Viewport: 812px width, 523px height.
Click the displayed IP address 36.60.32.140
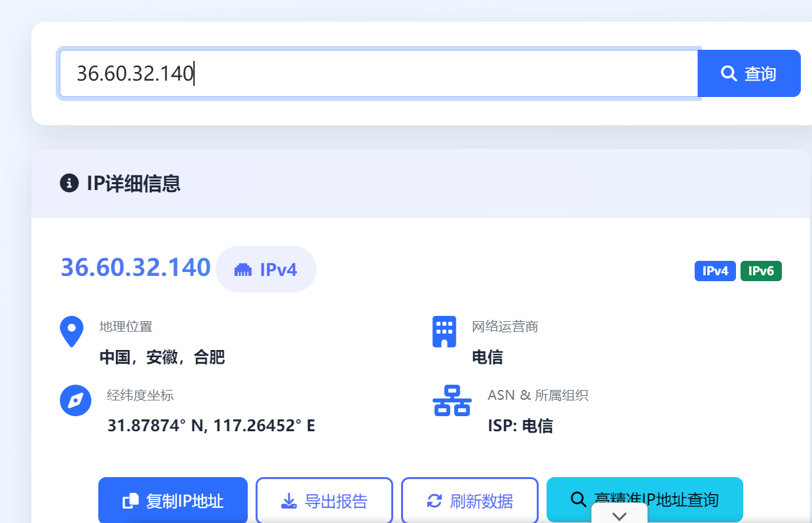[x=135, y=267]
